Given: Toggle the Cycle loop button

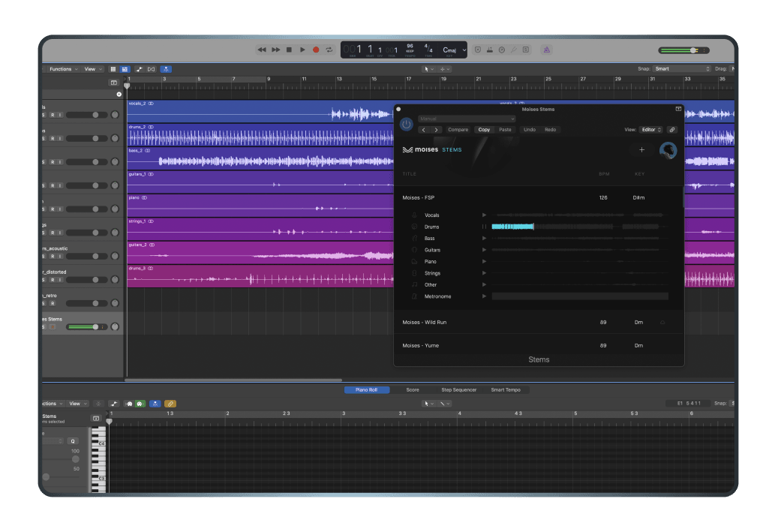Looking at the screenshot, I should (x=329, y=50).
